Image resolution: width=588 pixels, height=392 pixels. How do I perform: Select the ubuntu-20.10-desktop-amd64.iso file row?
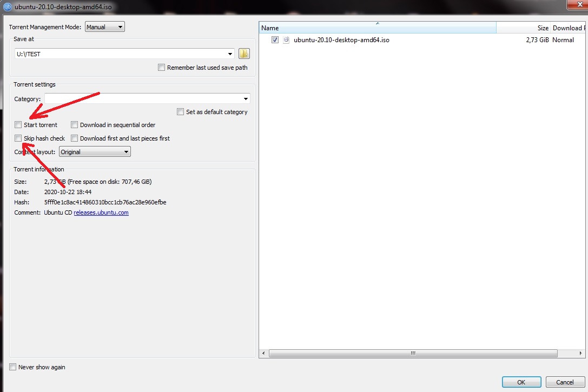coord(422,39)
